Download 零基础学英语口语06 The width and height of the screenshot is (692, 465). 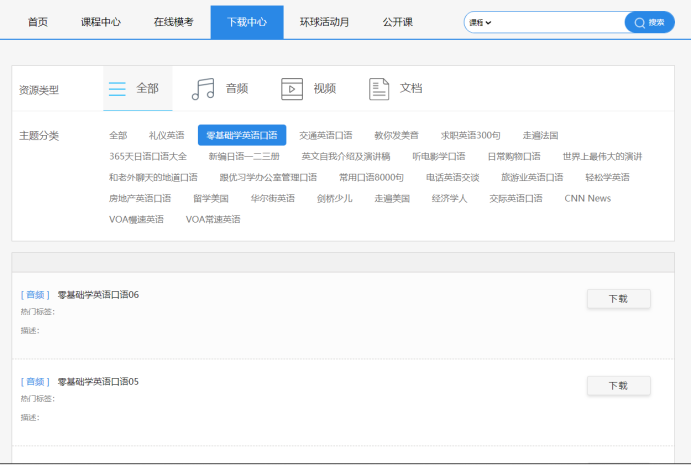[618, 299]
